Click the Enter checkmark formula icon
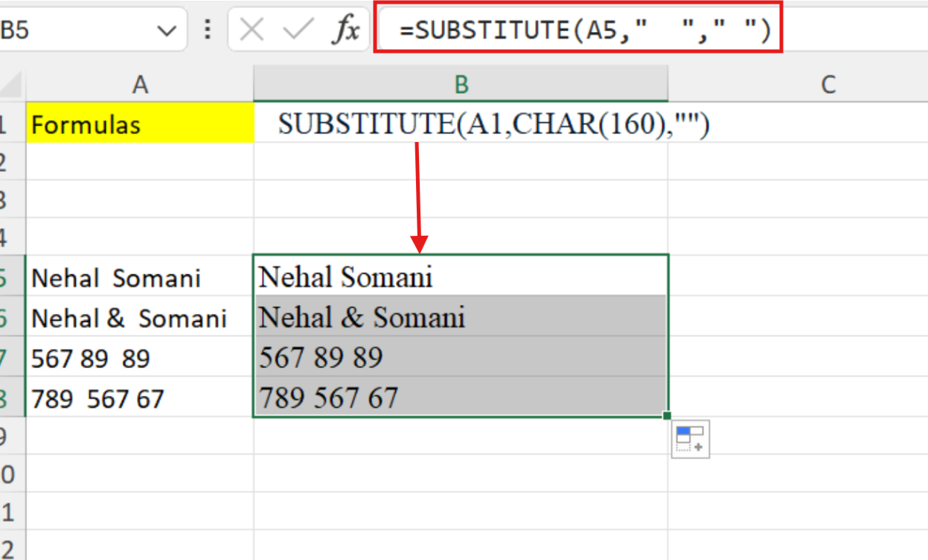 pyautogui.click(x=299, y=30)
